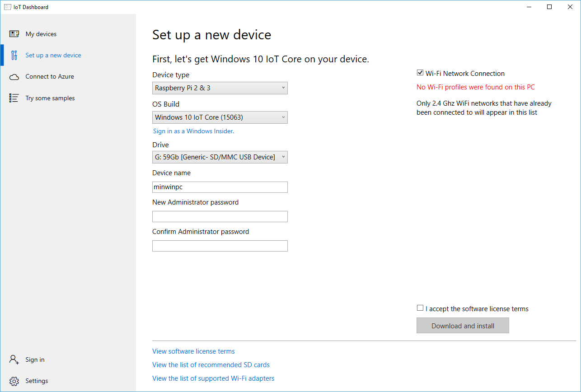Click the Settings gear icon
Image resolution: width=581 pixels, height=392 pixels.
(14, 381)
